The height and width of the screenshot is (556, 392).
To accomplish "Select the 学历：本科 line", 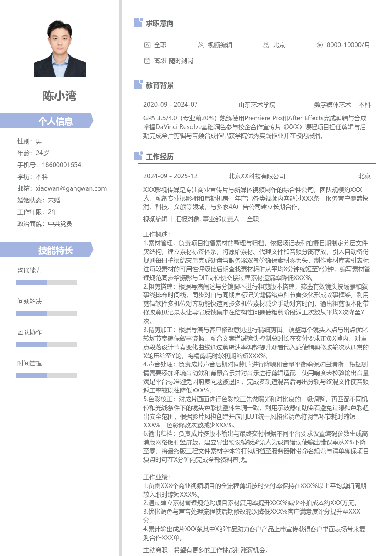I will pyautogui.click(x=33, y=177).
